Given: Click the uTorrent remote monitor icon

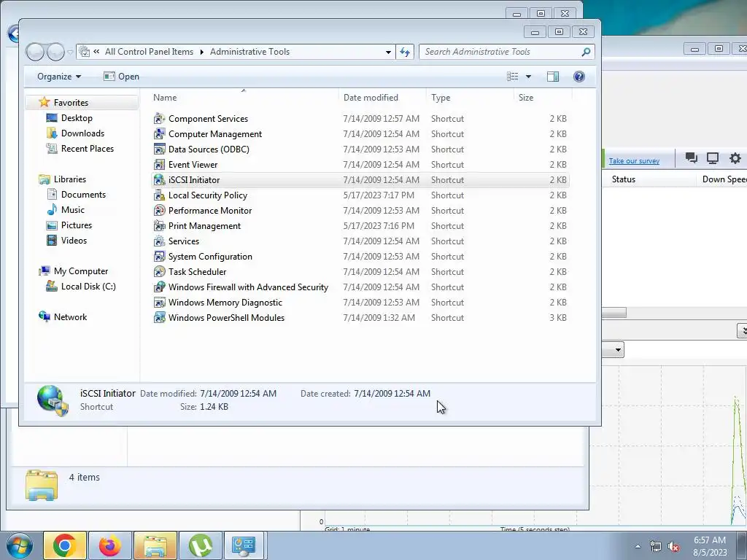Looking at the screenshot, I should click(x=713, y=158).
